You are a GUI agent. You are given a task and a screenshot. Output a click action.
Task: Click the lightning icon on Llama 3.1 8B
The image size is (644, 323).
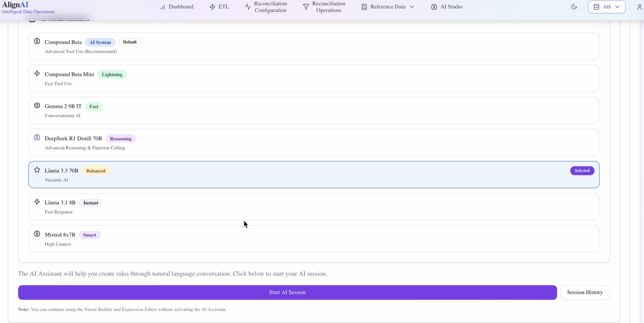[37, 202]
